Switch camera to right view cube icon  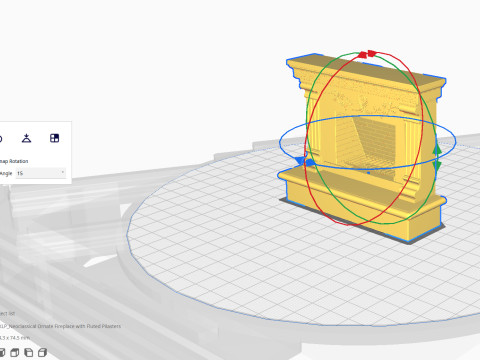click(x=42, y=352)
